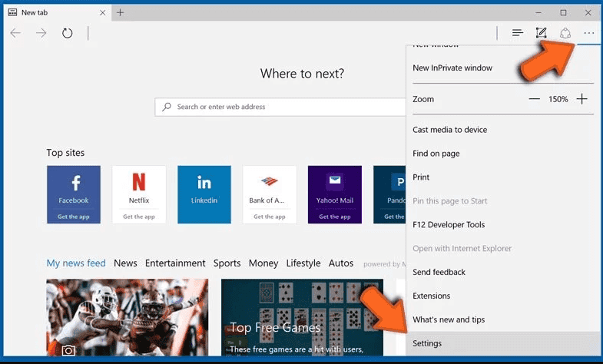Click the forward arrow navigation icon
The image size is (603, 364).
pos(41,33)
